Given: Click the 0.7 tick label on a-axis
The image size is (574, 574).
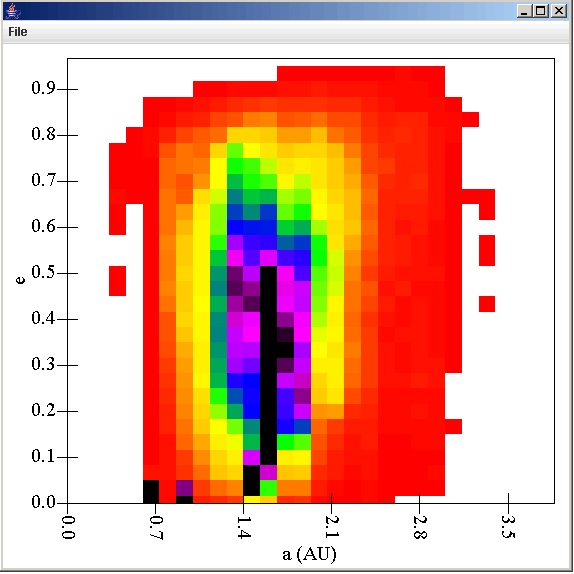Looking at the screenshot, I should pyautogui.click(x=156, y=527).
